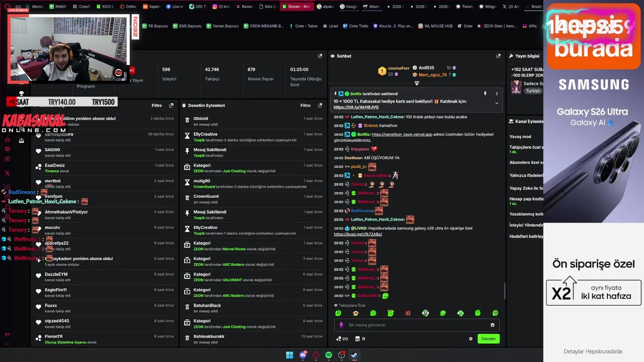Click EsatDeniz timeout activity entry
This screenshot has width=644, height=362.
pos(105,168)
